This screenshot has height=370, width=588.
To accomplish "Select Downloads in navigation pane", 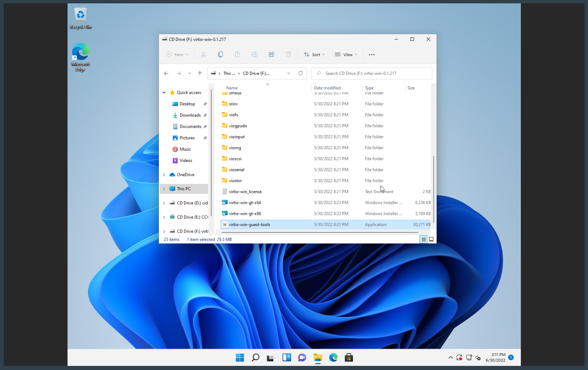I will click(190, 115).
